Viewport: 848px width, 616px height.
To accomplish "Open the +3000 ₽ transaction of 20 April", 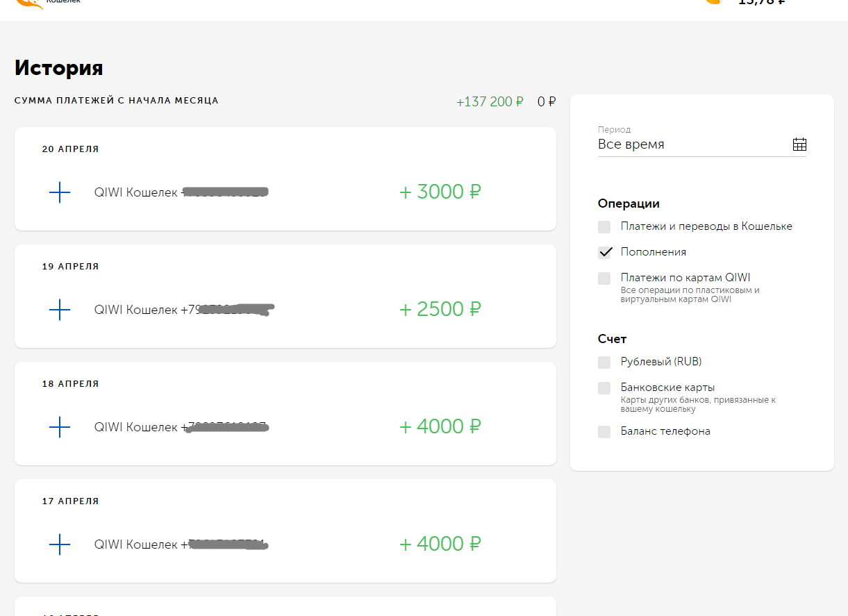I will (285, 178).
